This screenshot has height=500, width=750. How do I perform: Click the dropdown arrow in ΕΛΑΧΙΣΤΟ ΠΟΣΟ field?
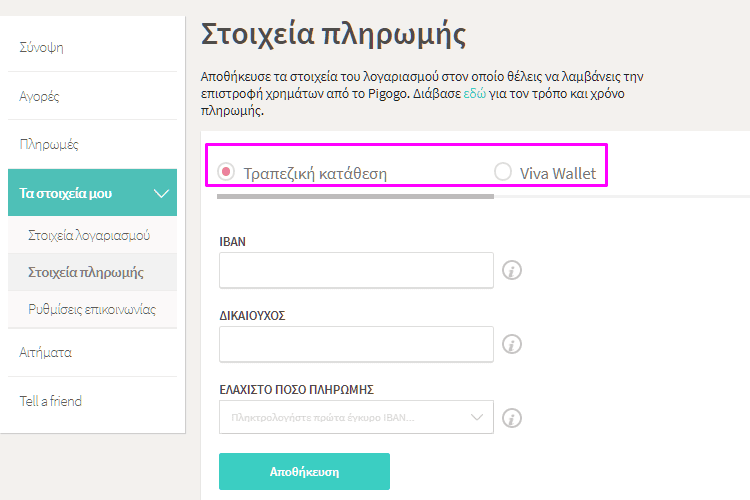click(476, 417)
